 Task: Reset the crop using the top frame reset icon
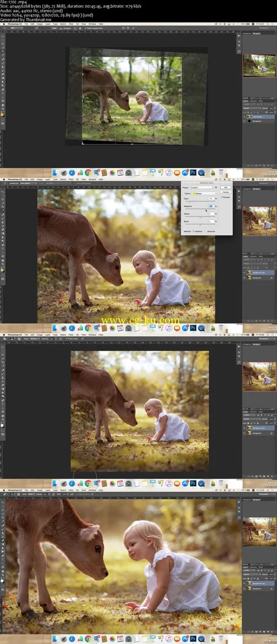122,28
